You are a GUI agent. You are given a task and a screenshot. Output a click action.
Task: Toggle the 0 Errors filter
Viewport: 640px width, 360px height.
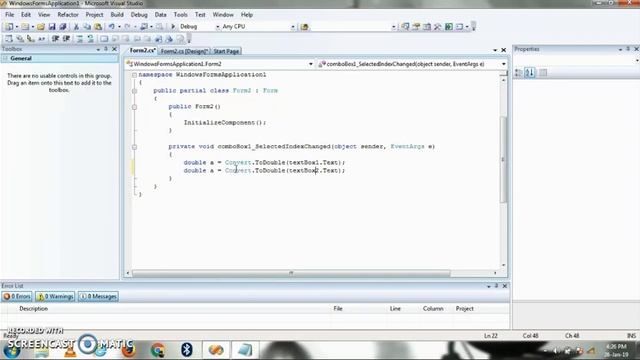(x=17, y=296)
